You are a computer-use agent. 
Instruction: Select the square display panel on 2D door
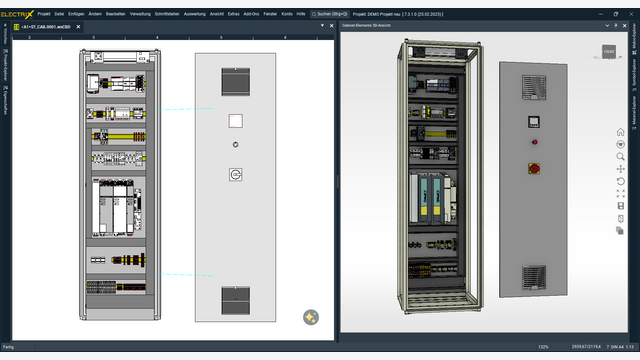point(236,121)
